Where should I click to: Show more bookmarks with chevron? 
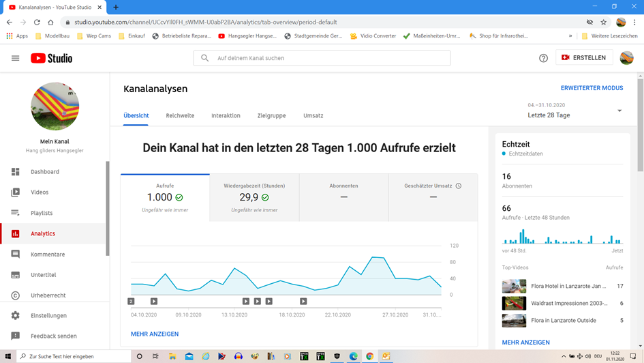tap(570, 36)
